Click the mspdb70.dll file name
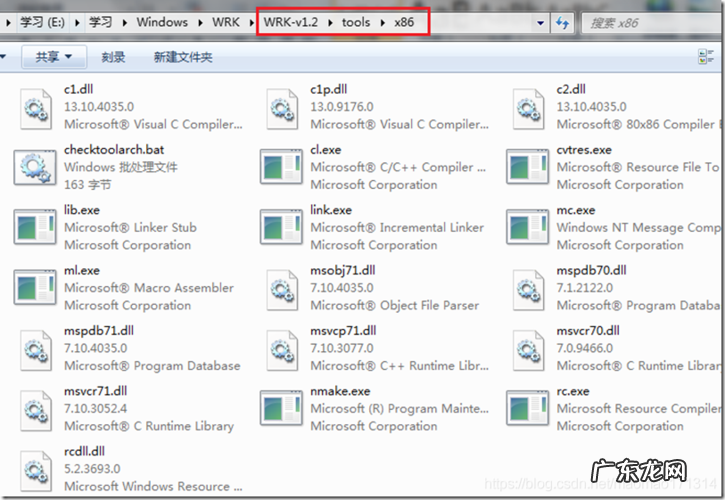The width and height of the screenshot is (725, 500). click(591, 271)
